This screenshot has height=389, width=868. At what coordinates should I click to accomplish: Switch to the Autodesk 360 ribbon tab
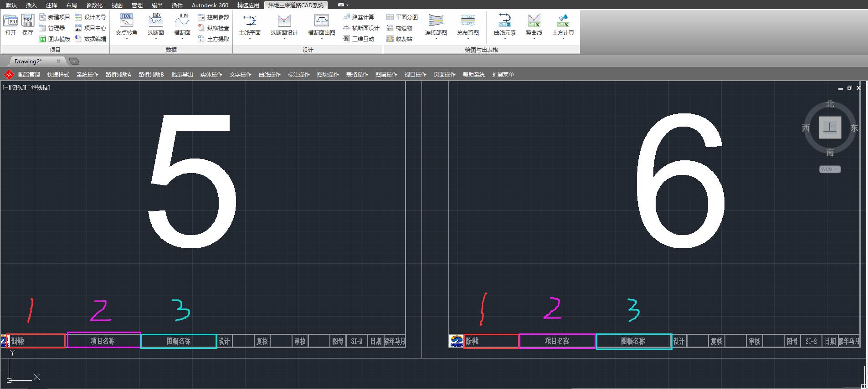coord(210,5)
